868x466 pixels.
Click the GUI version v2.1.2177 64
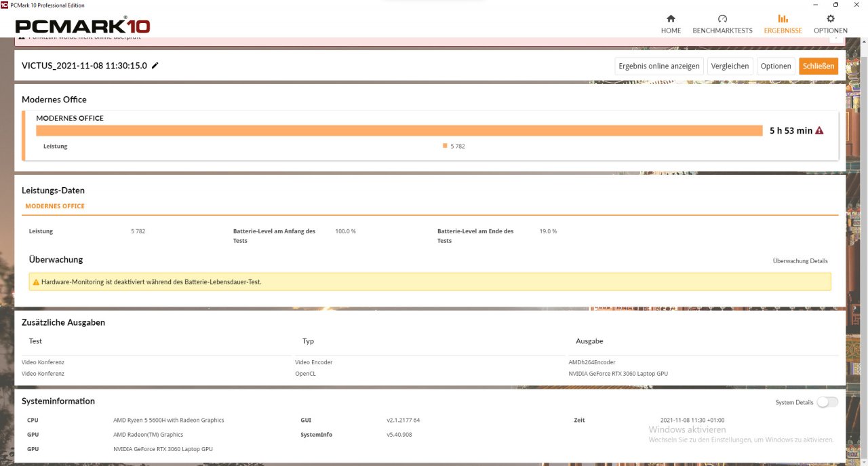tap(403, 421)
